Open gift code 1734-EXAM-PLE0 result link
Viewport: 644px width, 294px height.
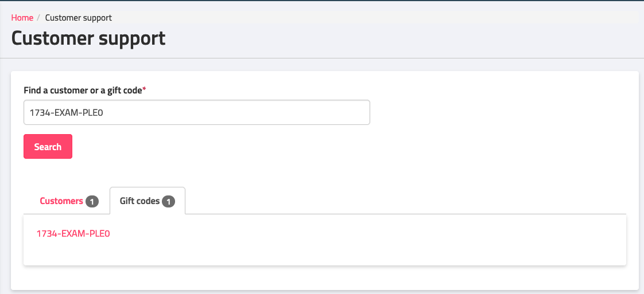pos(73,233)
